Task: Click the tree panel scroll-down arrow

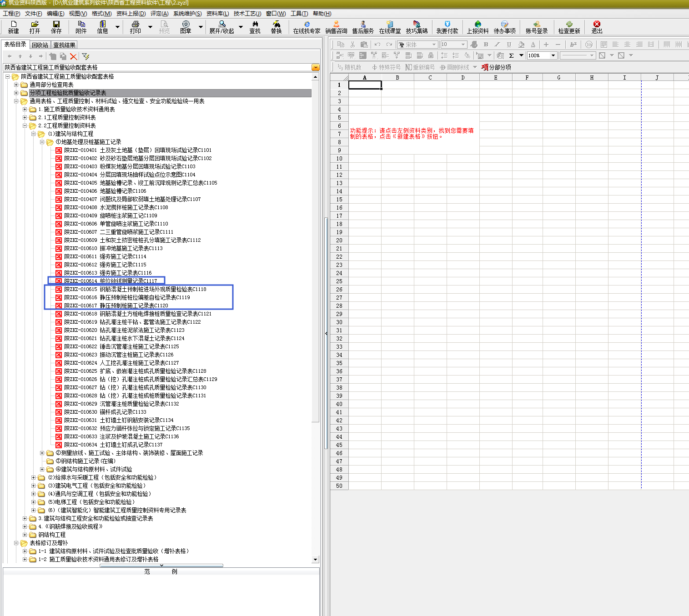Action: point(315,560)
